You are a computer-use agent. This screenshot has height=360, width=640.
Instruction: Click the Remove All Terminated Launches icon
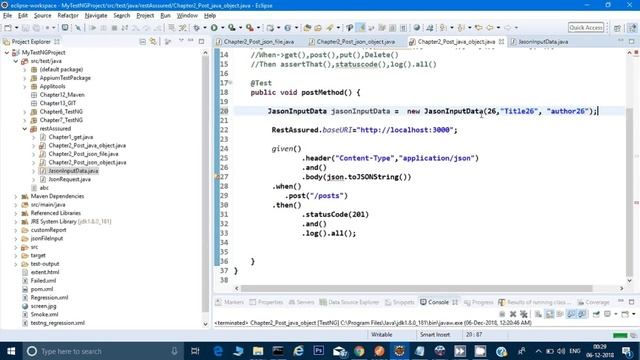tap(524, 314)
